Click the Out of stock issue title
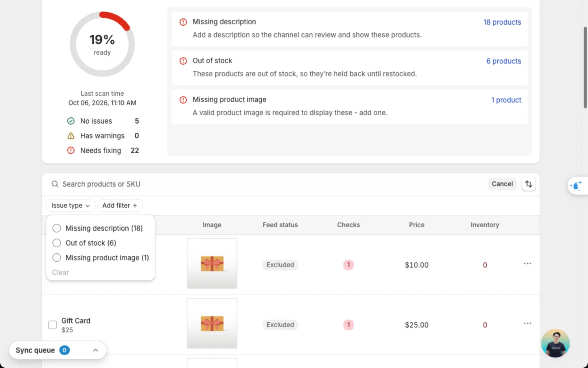Screen dimensions: 588x368 [212, 61]
